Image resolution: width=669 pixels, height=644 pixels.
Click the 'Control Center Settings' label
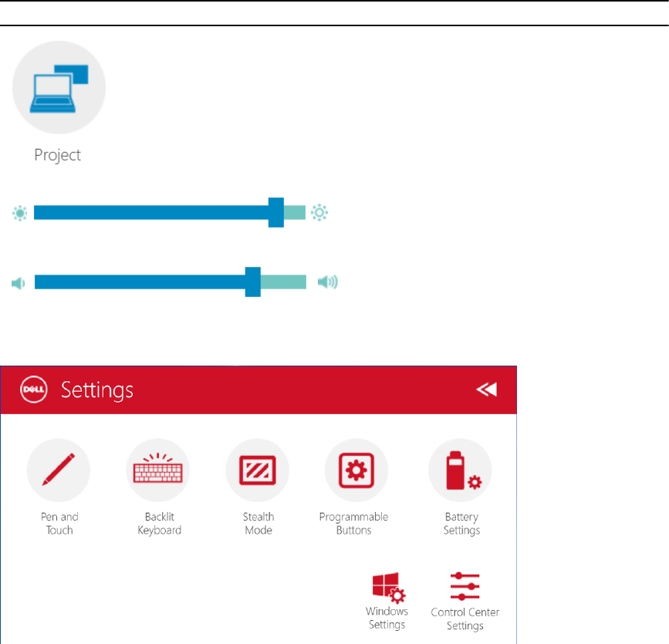click(465, 619)
